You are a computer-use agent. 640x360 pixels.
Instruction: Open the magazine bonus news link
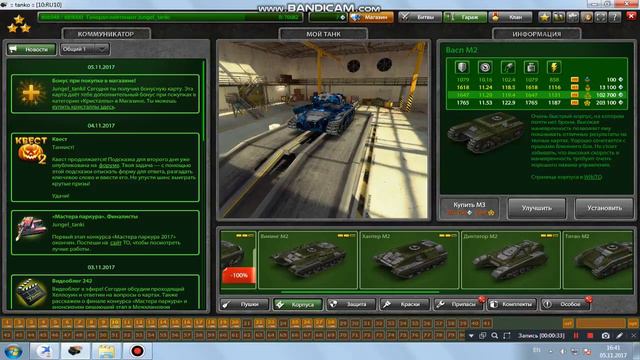point(83,107)
